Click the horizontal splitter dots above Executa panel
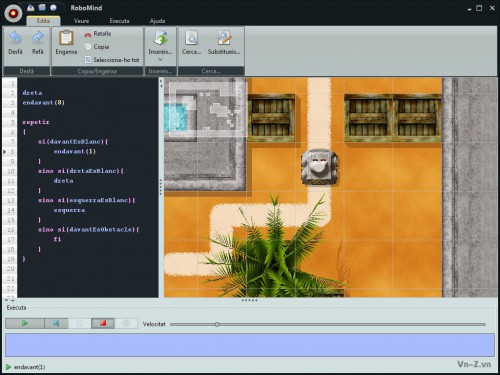 (250, 300)
